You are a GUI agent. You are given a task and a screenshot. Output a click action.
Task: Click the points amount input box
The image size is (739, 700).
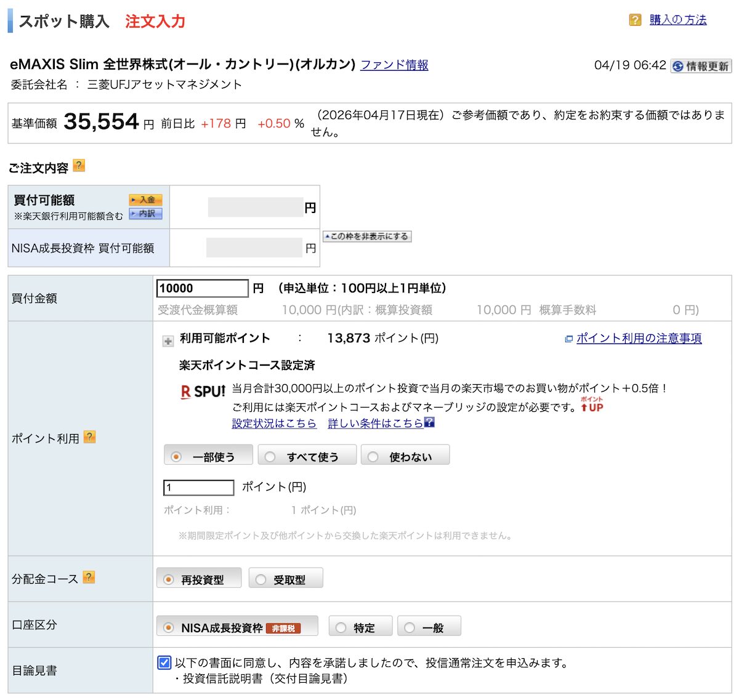198,487
